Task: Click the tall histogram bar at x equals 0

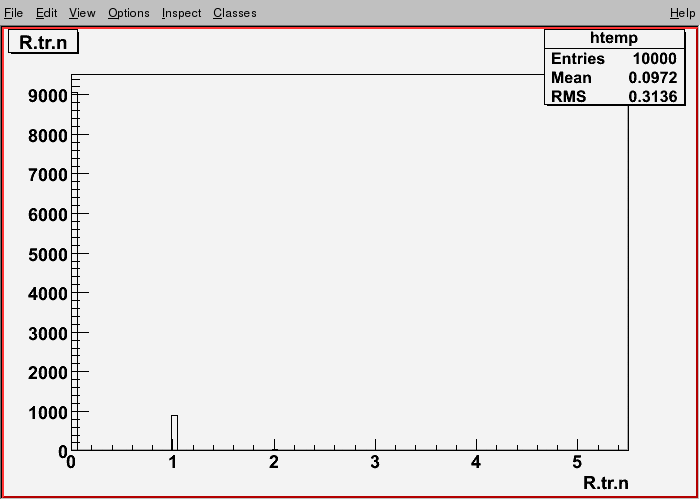Action: click(75, 271)
